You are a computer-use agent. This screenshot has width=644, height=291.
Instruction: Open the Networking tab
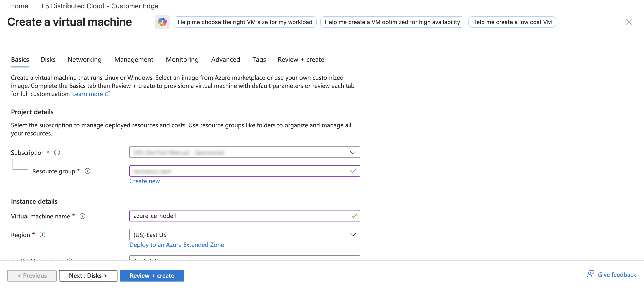[x=84, y=59]
